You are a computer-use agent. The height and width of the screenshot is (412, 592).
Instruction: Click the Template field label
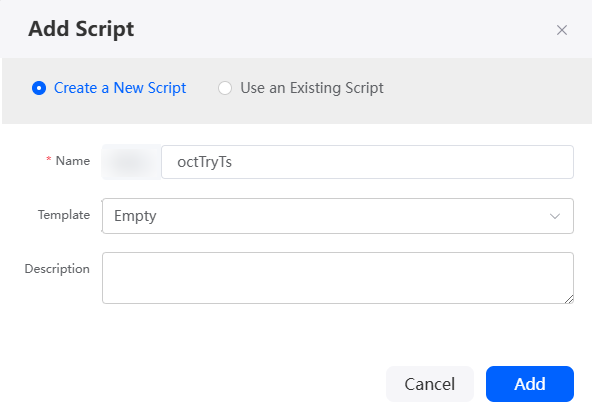pyautogui.click(x=64, y=215)
